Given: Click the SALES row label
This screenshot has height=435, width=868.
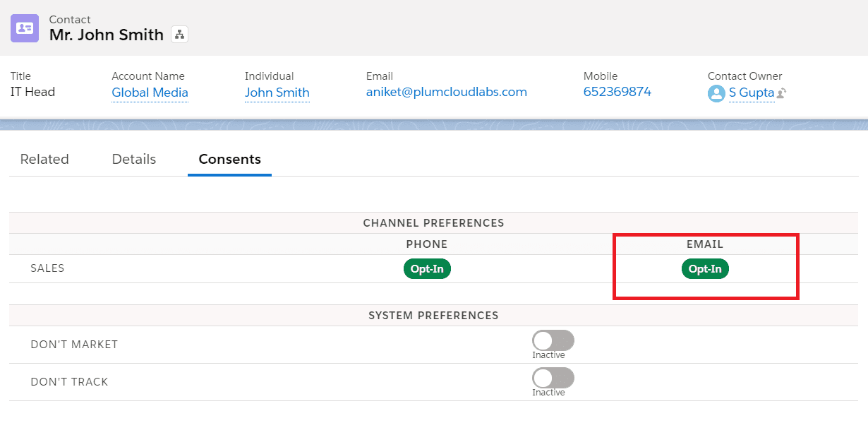Looking at the screenshot, I should (47, 269).
